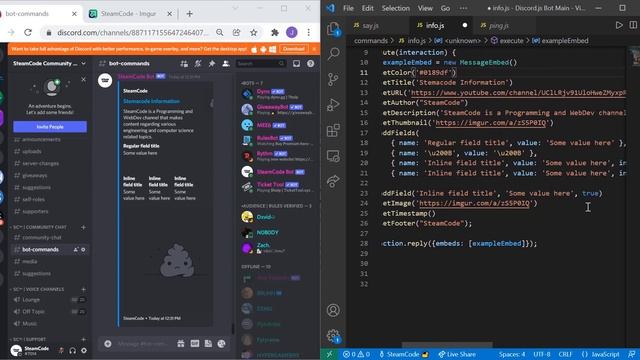Open Stemacode Information embed link
Screen dimensions: 640x360
tap(151, 101)
